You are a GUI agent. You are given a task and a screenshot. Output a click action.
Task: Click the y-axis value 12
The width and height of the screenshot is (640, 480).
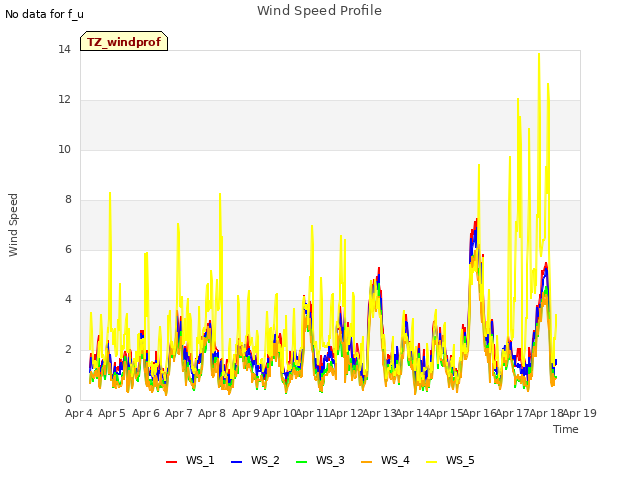point(64,100)
